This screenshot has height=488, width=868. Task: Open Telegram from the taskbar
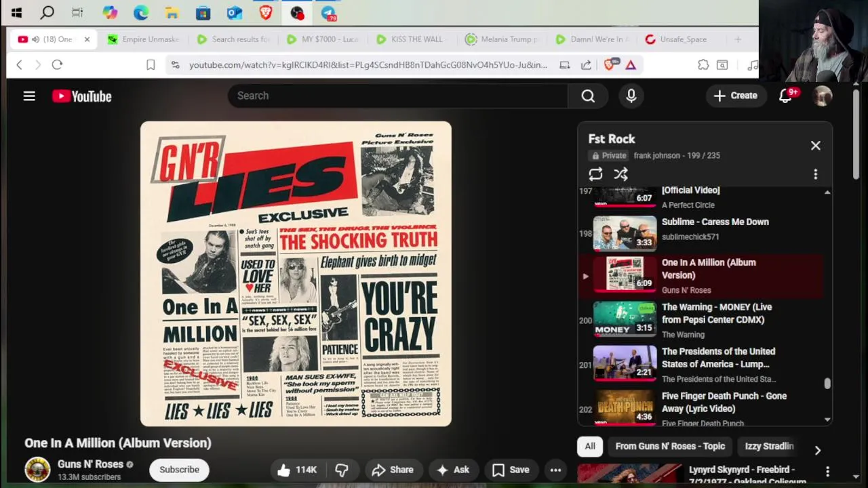pos(328,12)
